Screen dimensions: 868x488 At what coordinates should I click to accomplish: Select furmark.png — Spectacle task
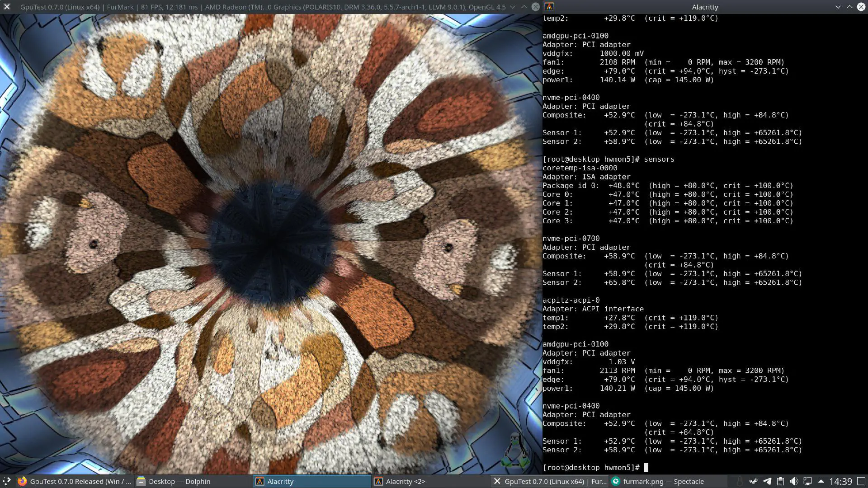coord(658,481)
